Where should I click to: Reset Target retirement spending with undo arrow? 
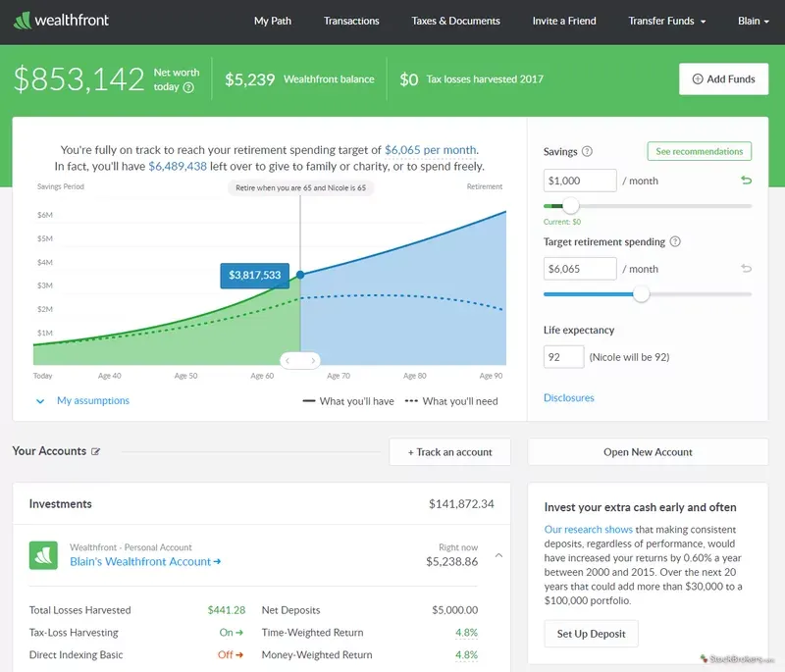[746, 269]
